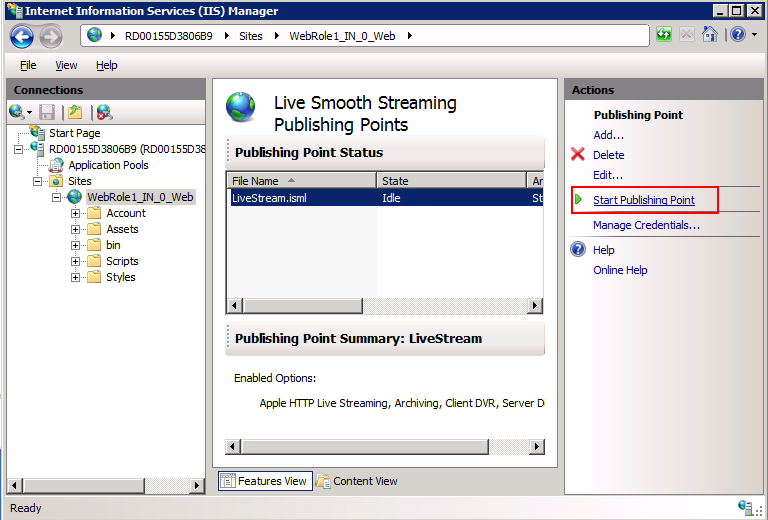
Task: Click right arrow of Connections tree scrollbar
Action: 197,486
